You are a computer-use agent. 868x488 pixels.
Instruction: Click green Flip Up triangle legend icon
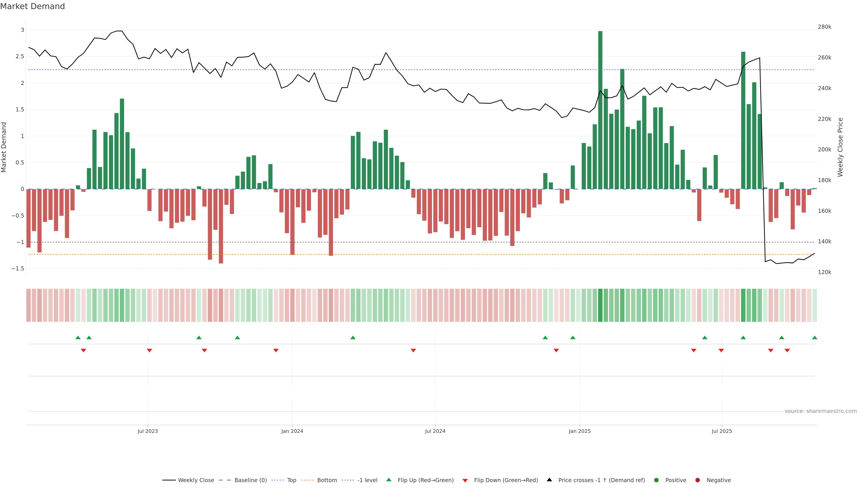(x=389, y=480)
